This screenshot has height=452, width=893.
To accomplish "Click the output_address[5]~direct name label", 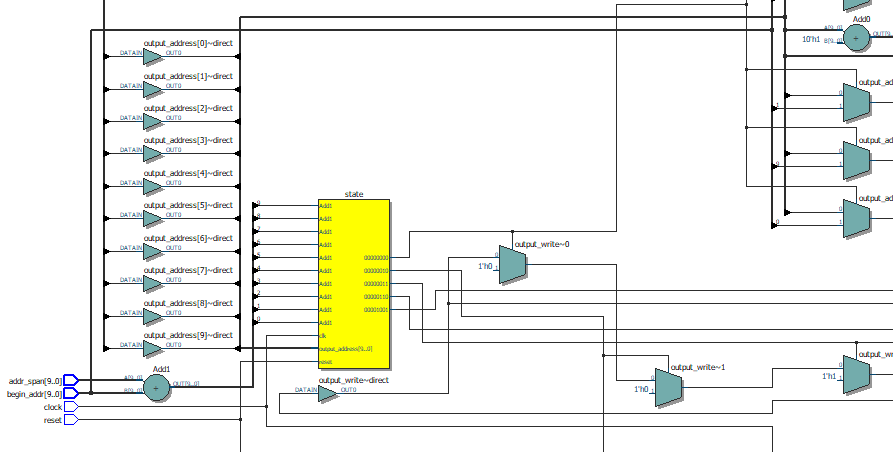I will [188, 204].
